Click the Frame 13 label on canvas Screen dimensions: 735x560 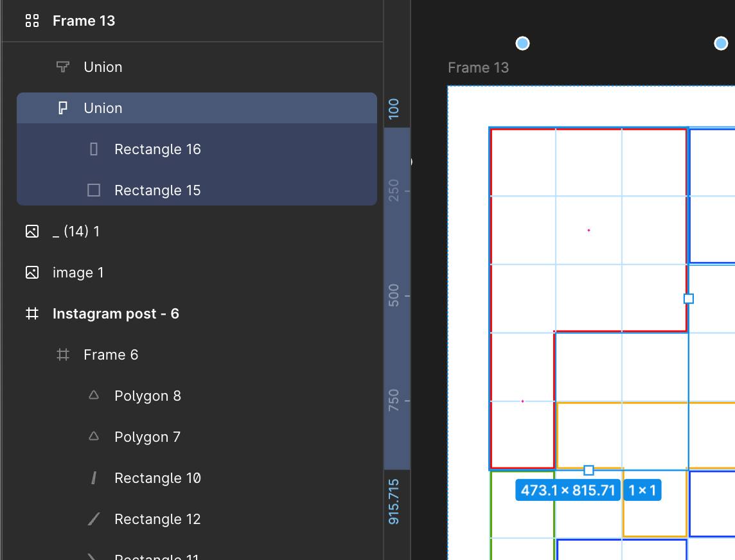[478, 68]
